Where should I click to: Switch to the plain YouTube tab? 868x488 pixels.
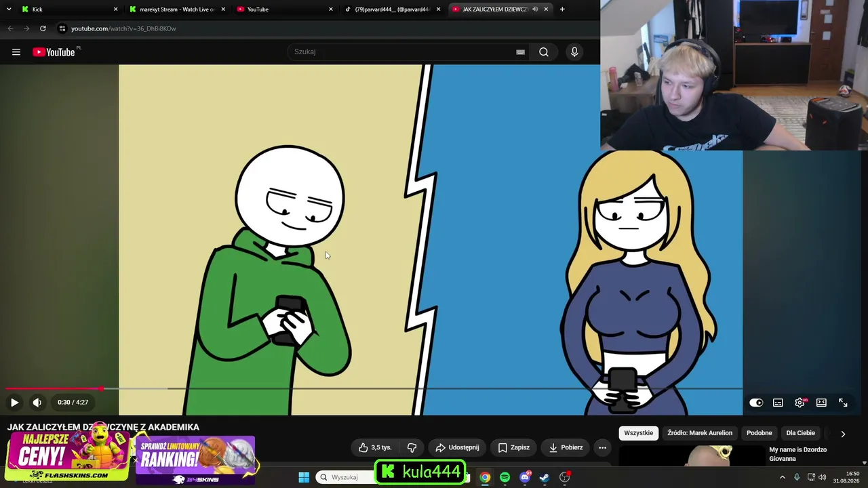(x=285, y=9)
